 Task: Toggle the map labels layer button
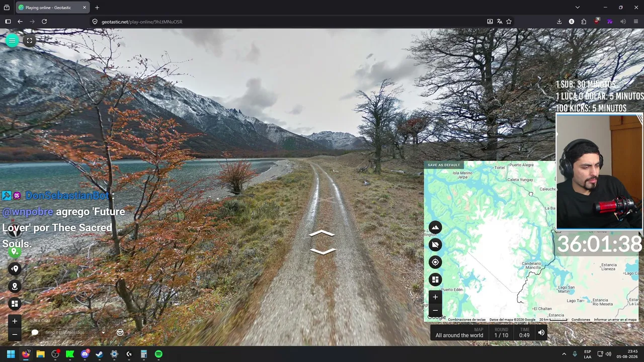click(x=435, y=245)
